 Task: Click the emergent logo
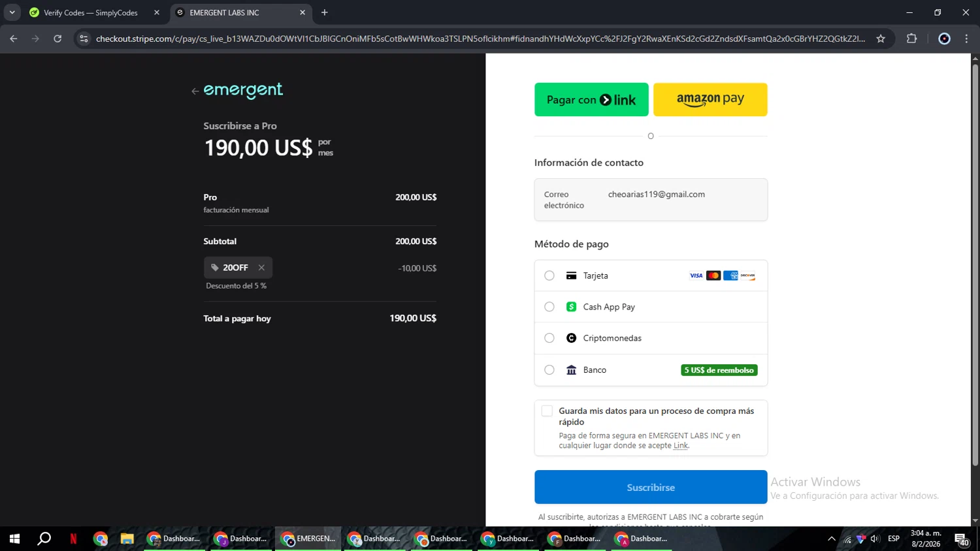243,91
